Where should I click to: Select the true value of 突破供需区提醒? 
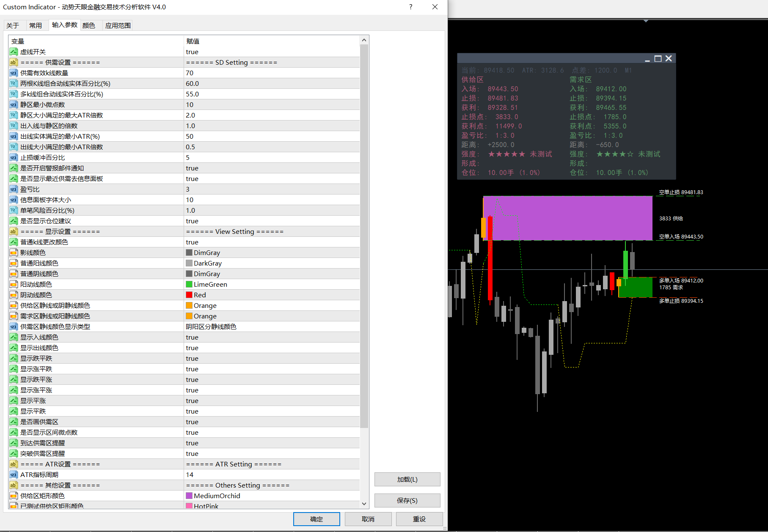tap(192, 453)
